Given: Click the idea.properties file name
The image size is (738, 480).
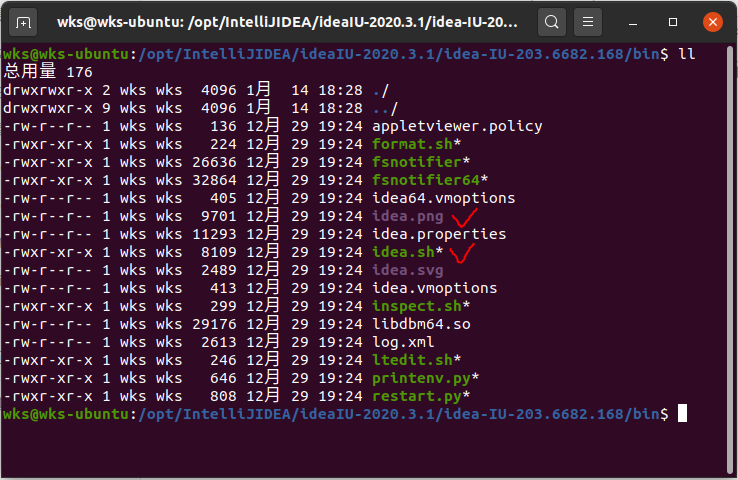Looking at the screenshot, I should coord(439,234).
